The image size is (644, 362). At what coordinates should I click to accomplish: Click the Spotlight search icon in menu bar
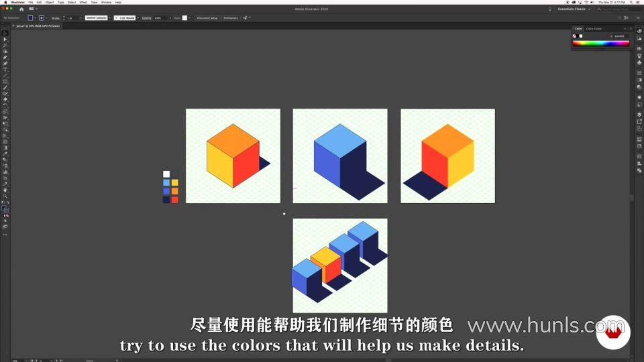[631, 2]
